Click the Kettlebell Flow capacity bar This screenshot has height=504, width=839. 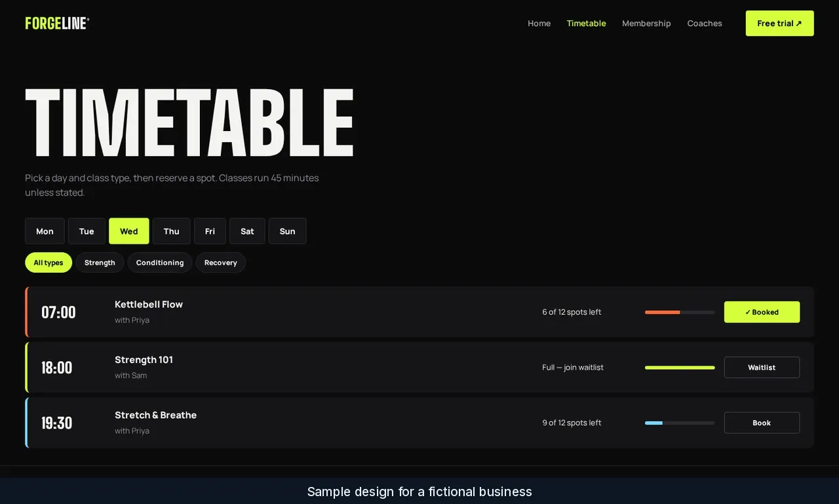tap(680, 312)
